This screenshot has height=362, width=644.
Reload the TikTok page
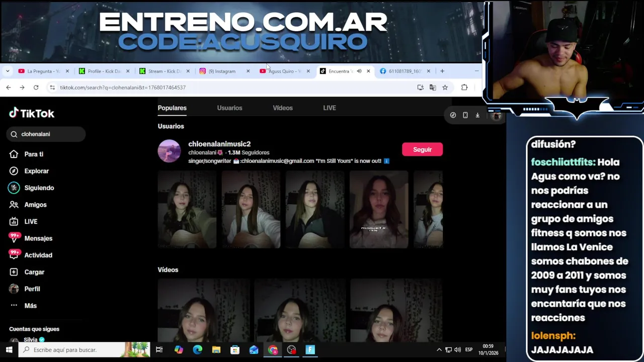click(x=36, y=87)
